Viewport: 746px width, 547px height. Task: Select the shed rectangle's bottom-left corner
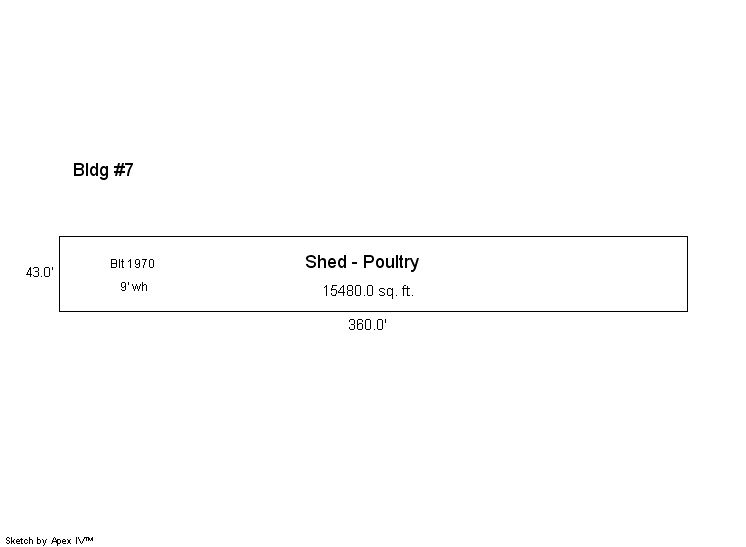[x=60, y=311]
